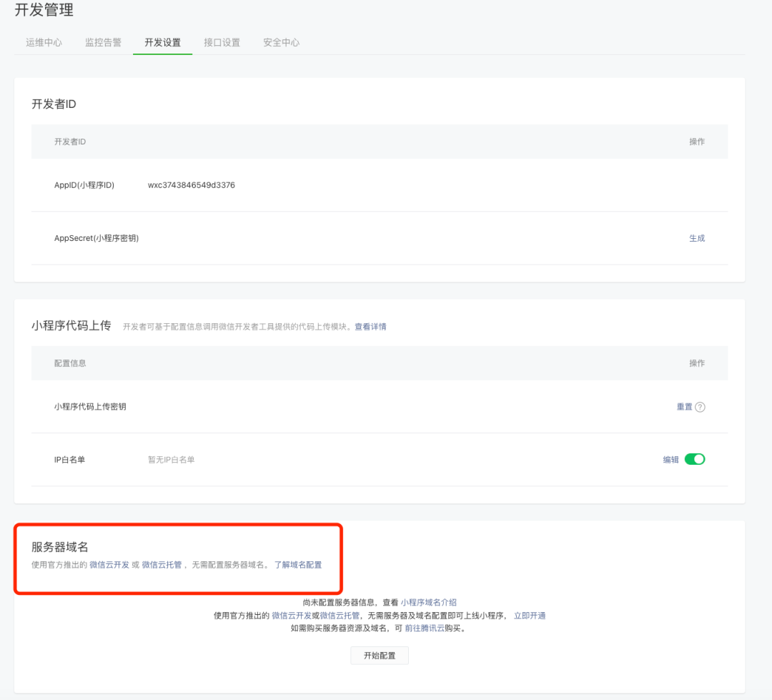Screen dimensions: 772x700
Task: Switch to the 监控告警 tab
Action: pos(103,42)
